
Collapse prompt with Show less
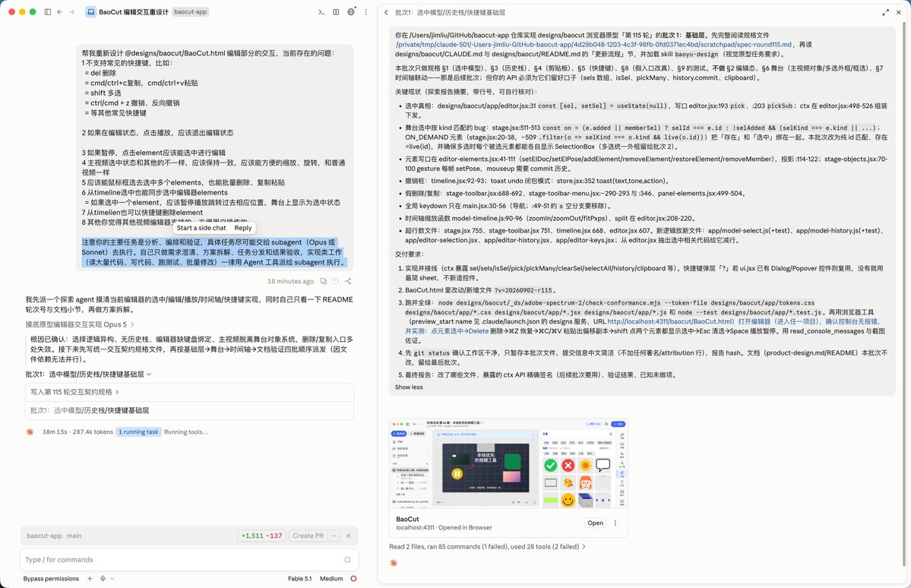409,387
